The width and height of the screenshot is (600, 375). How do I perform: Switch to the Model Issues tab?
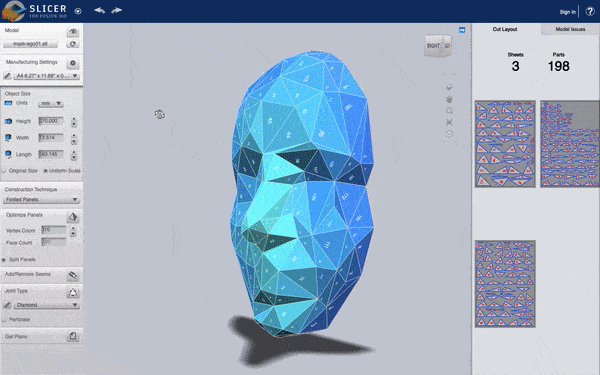570,29
